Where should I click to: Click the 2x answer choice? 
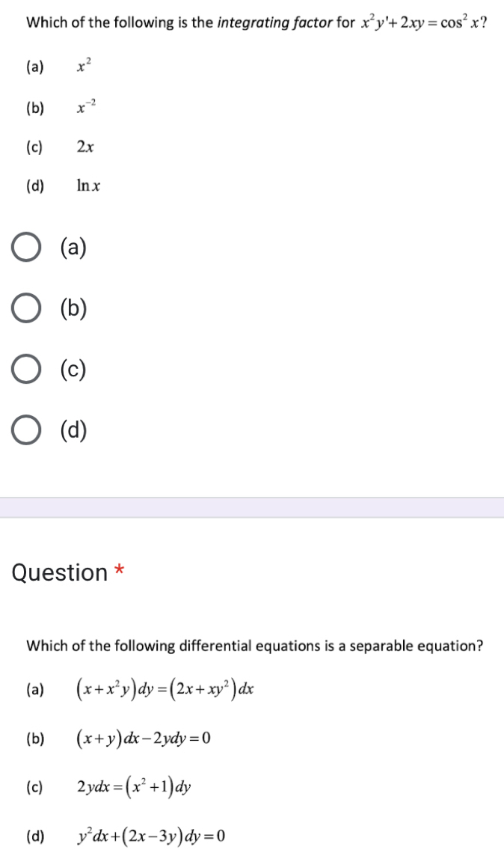click(x=84, y=147)
